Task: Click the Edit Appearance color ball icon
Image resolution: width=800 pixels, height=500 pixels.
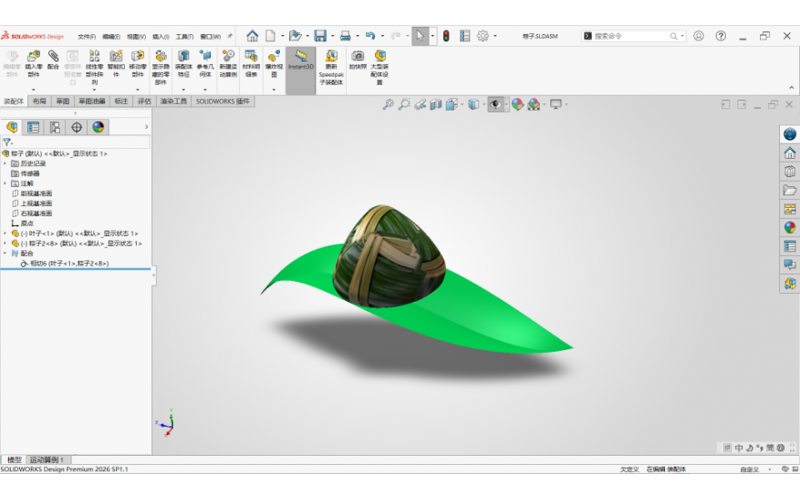Action: click(517, 105)
